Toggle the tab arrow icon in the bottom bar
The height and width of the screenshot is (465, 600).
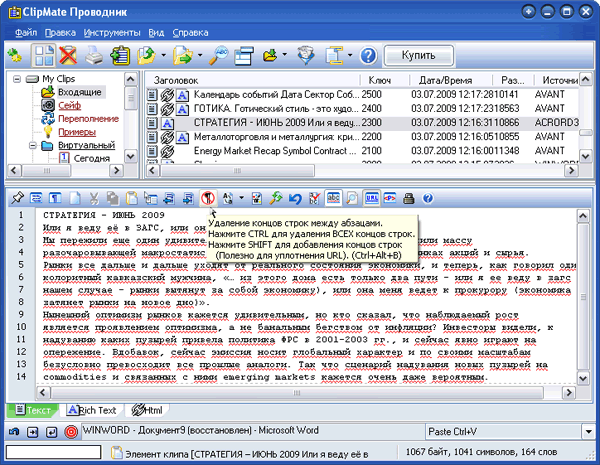[x=33, y=432]
